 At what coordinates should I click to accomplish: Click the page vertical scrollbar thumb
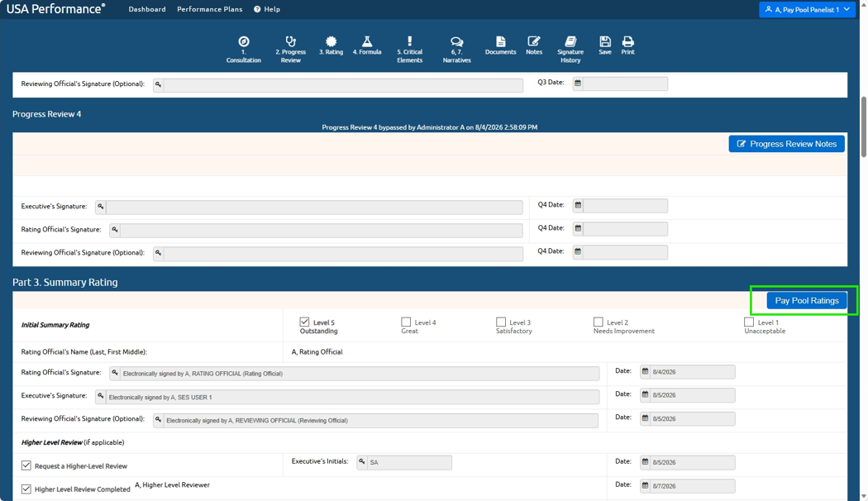[864, 126]
